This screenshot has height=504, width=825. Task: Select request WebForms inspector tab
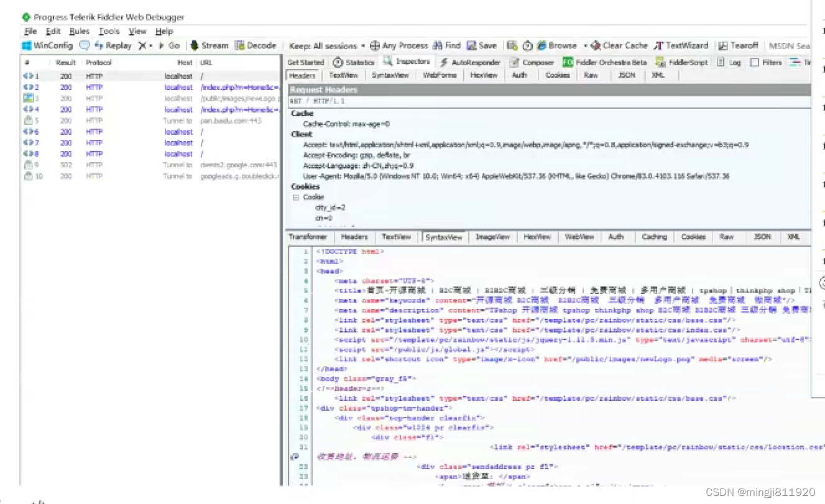click(440, 75)
